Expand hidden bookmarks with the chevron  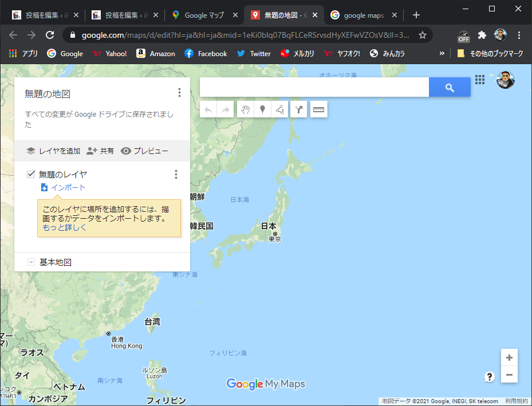click(x=442, y=53)
